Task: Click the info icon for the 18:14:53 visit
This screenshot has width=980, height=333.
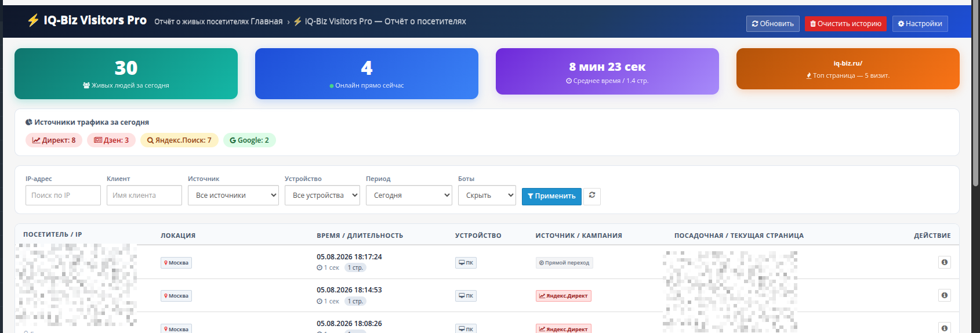Action: (945, 295)
